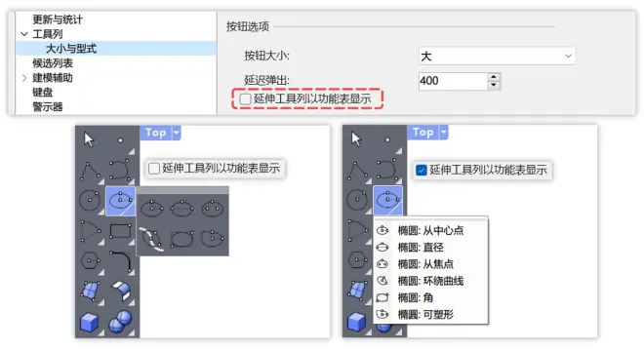This screenshot has height=351, width=644.
Task: Choose Ellipse by corners icon in flyout
Action: (x=181, y=239)
